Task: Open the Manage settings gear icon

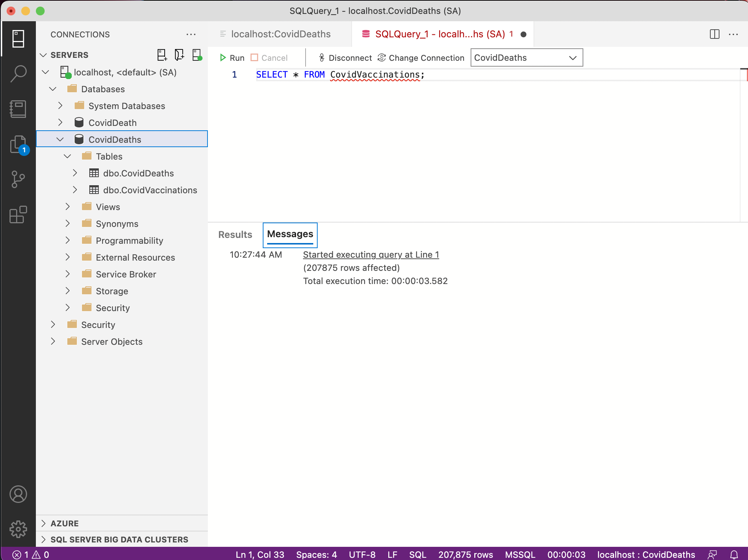Action: click(x=18, y=529)
